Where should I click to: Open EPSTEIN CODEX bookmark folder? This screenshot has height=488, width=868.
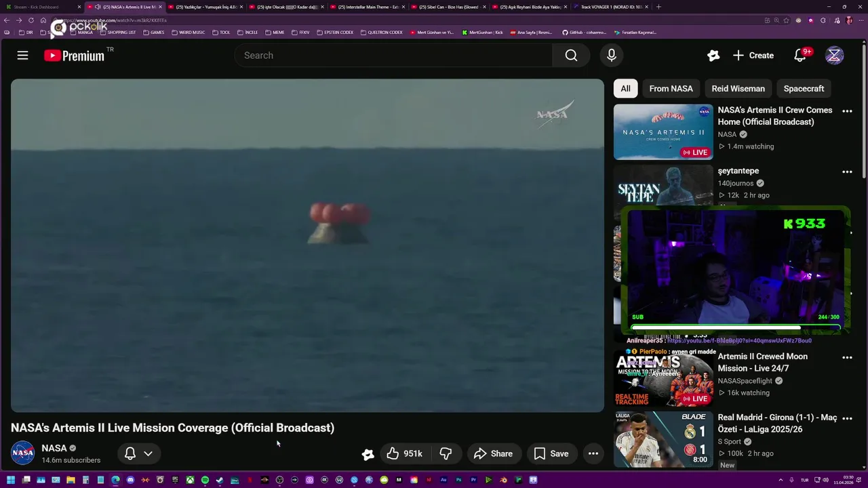coord(335,32)
